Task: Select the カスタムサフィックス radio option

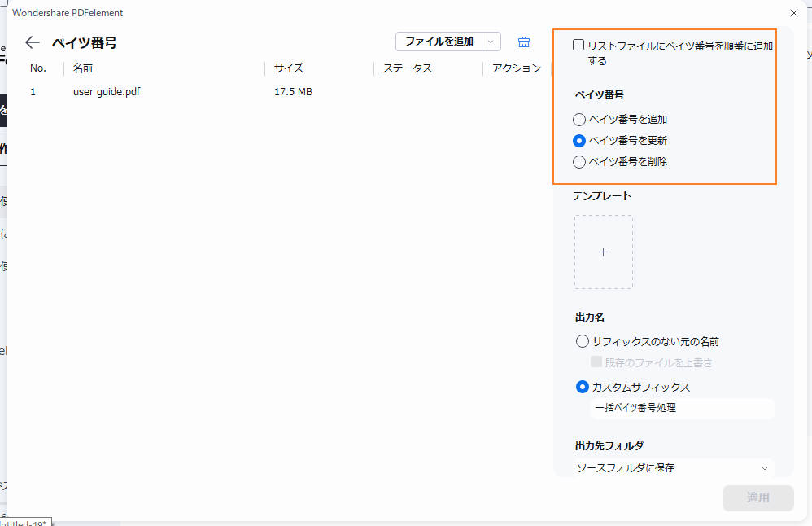Action: [x=583, y=387]
